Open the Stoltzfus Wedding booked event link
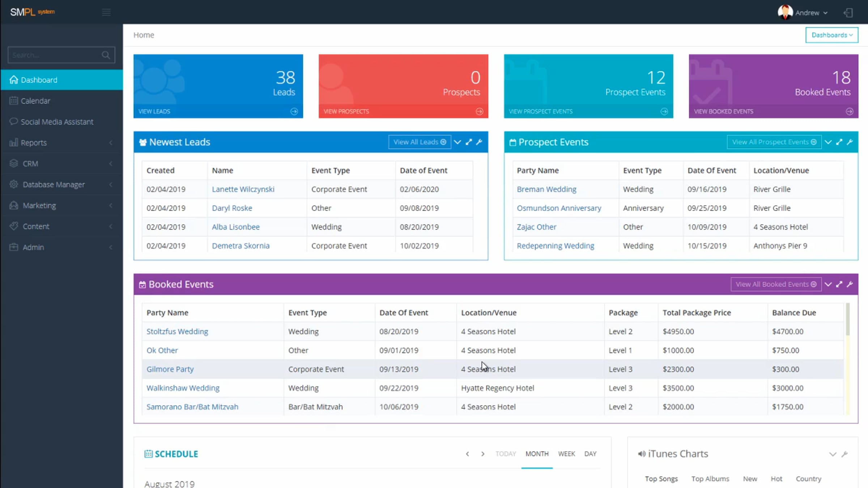 pos(177,331)
